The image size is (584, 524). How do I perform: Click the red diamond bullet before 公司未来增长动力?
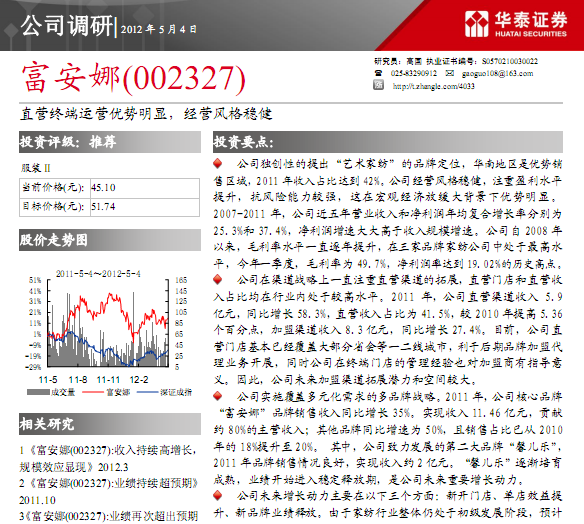(218, 495)
